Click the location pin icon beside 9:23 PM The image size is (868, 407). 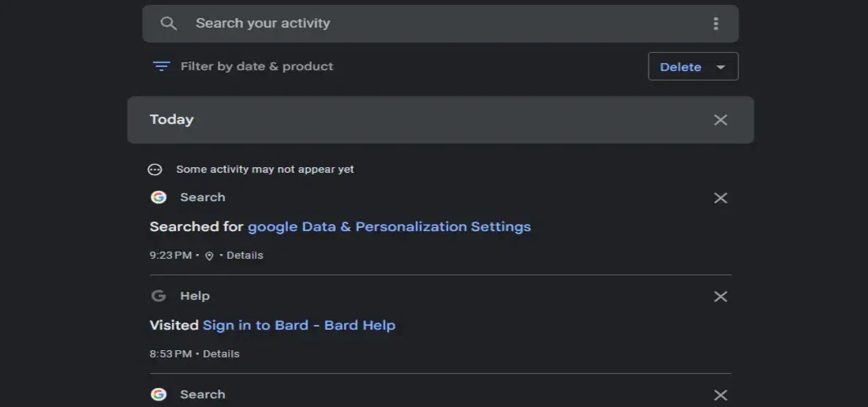pos(209,256)
